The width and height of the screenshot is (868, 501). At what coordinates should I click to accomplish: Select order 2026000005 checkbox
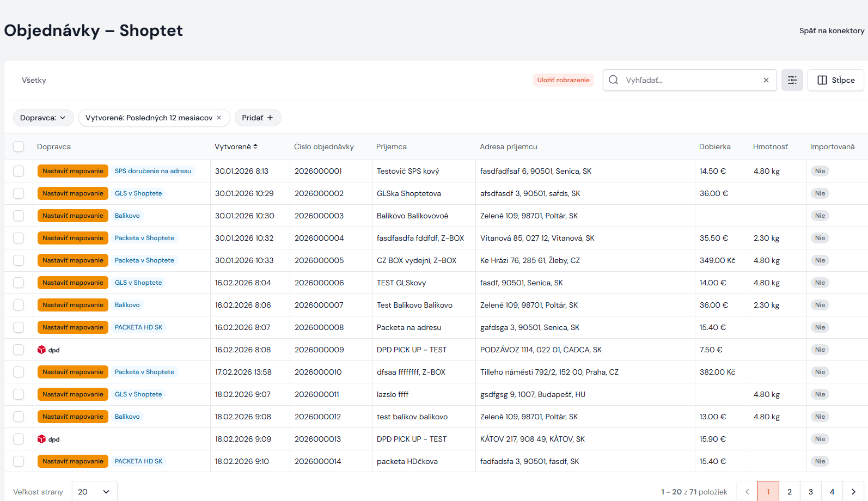point(19,260)
